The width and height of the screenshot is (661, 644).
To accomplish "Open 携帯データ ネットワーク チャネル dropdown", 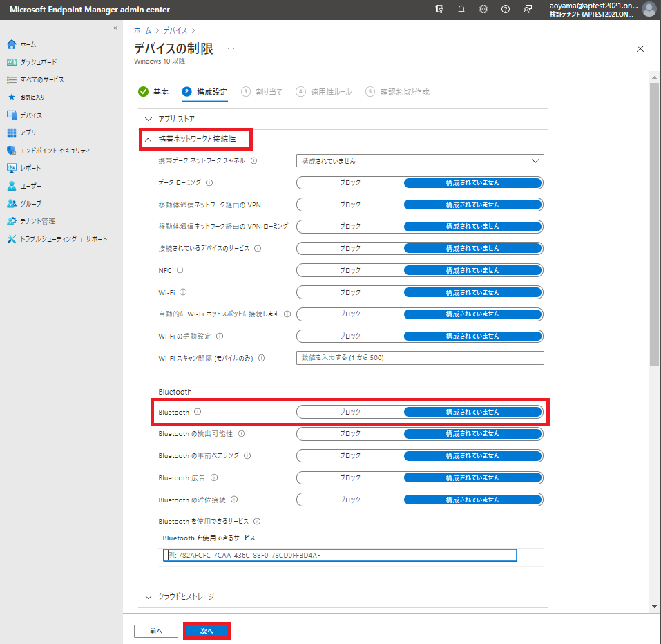I will pos(420,161).
